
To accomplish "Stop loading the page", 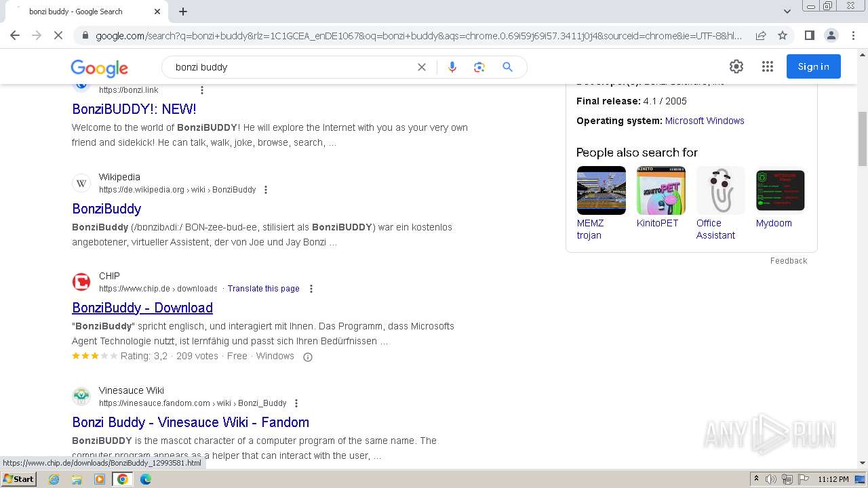I will [x=58, y=35].
